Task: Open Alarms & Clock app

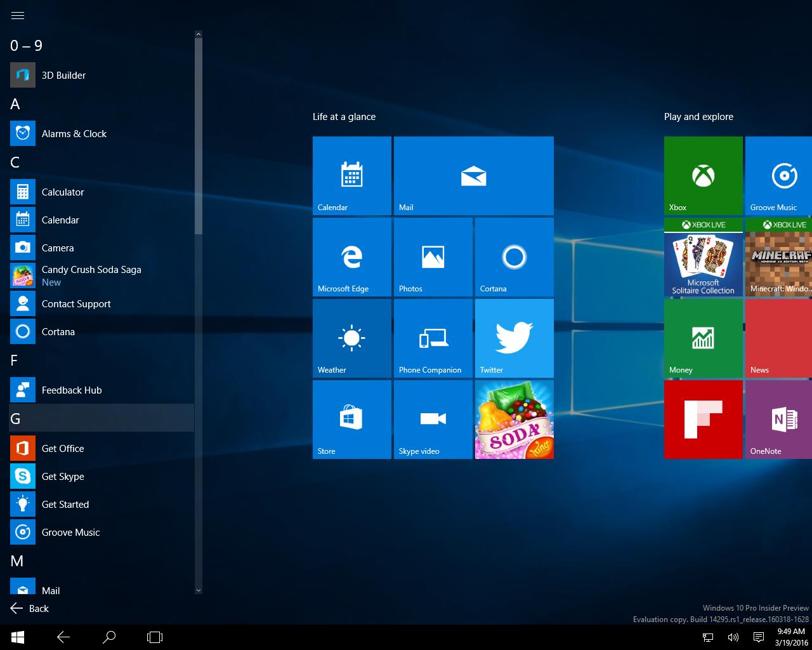Action: (x=101, y=133)
